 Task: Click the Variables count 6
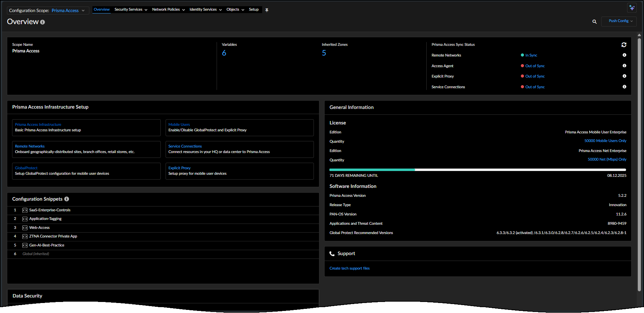coord(224,53)
